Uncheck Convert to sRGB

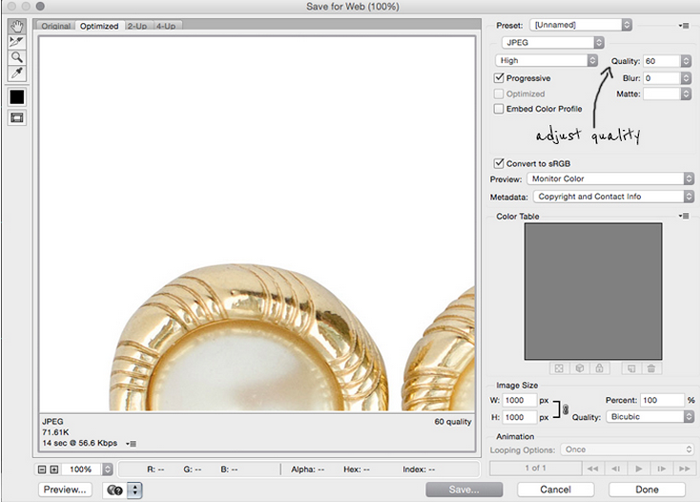(499, 163)
